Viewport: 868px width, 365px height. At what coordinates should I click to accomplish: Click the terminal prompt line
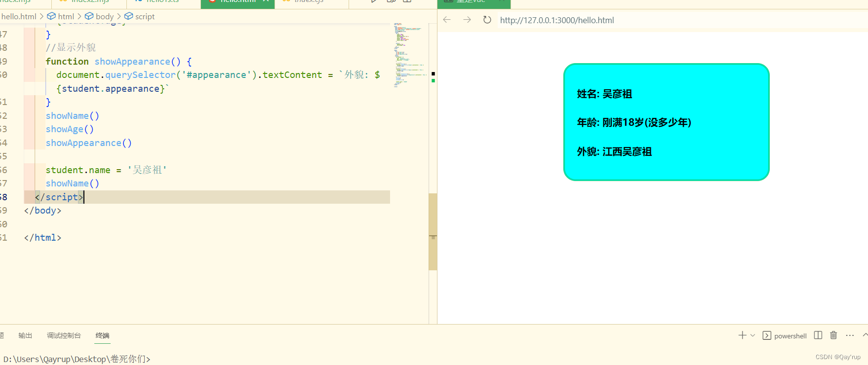pos(77,359)
